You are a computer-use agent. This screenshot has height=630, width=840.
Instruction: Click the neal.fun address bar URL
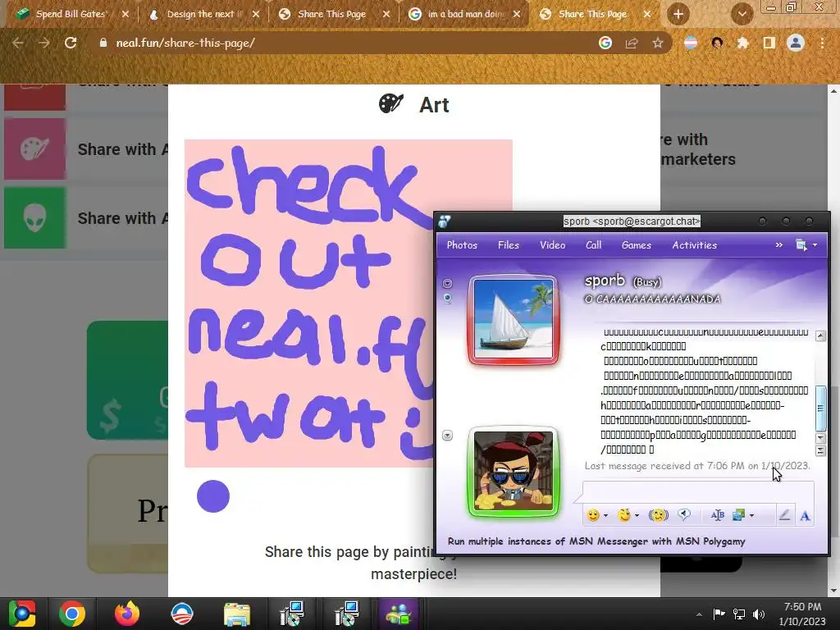point(185,43)
